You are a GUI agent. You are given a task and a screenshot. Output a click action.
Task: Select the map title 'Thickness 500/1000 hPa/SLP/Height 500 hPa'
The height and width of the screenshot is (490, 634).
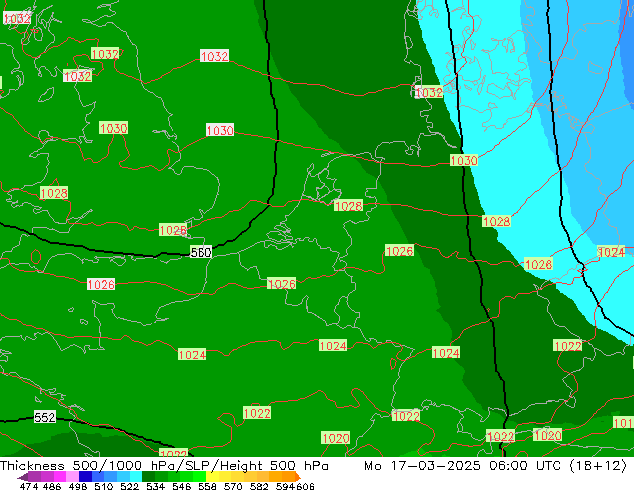point(164,466)
